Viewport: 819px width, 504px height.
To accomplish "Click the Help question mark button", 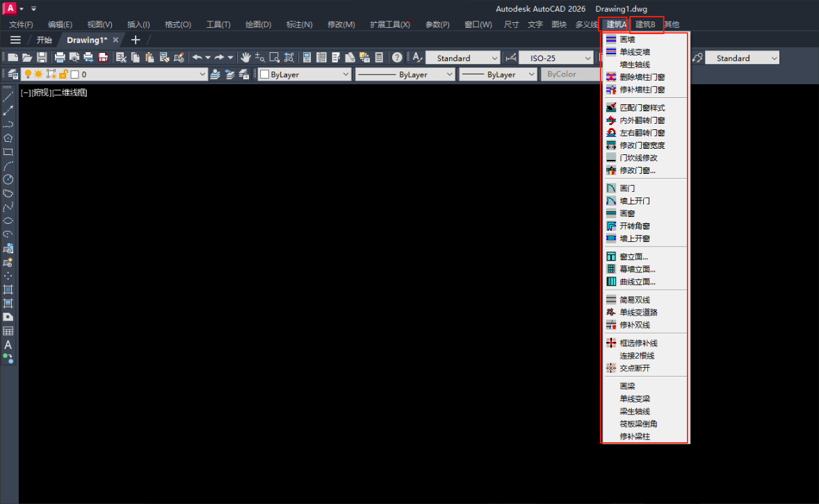I will 396,57.
